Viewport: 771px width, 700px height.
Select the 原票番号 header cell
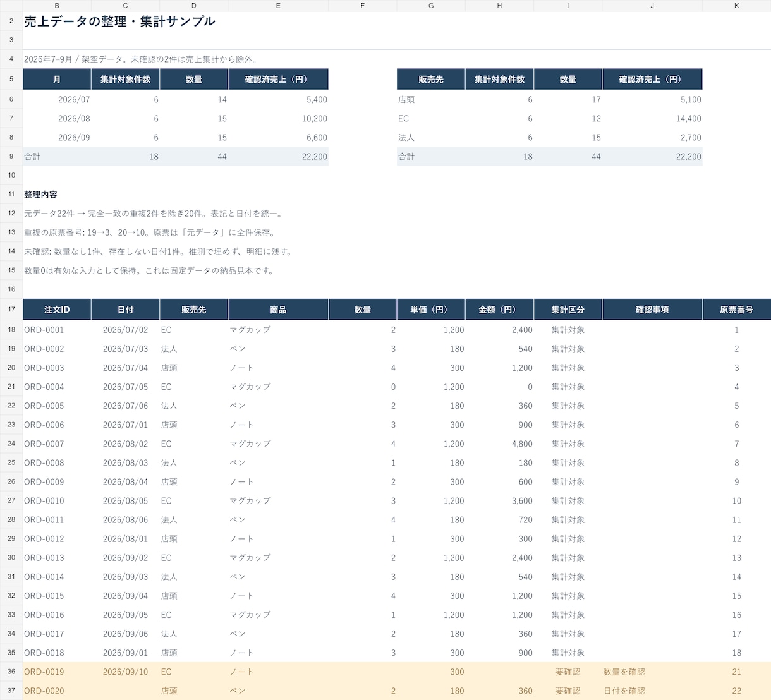point(736,310)
